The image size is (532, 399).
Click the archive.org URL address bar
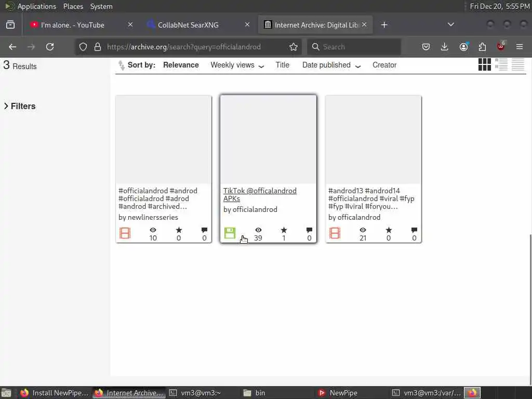187,47
